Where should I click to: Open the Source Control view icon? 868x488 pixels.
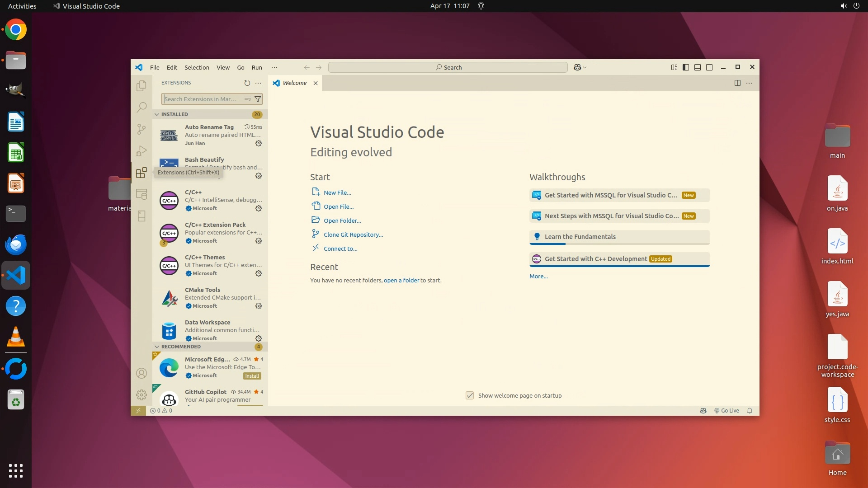[x=142, y=129]
